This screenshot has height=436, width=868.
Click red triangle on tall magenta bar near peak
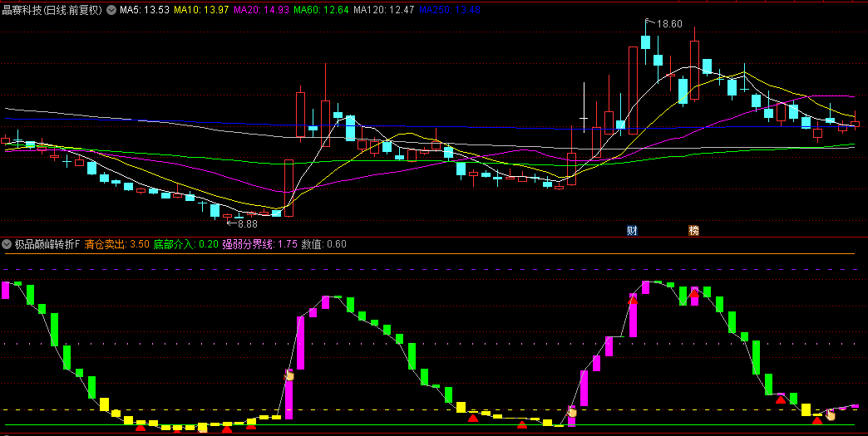[x=633, y=300]
